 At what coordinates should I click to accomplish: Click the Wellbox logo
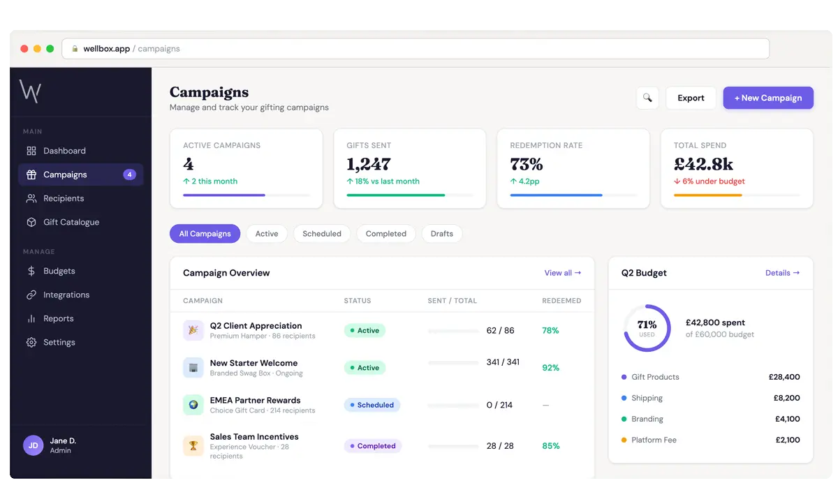click(30, 91)
